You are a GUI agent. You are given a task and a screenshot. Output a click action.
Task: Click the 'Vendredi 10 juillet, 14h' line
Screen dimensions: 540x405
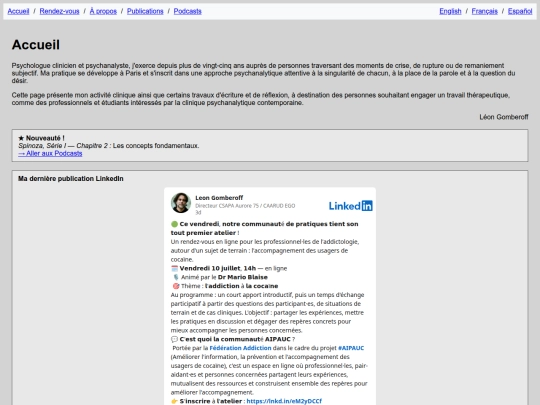pos(218,268)
